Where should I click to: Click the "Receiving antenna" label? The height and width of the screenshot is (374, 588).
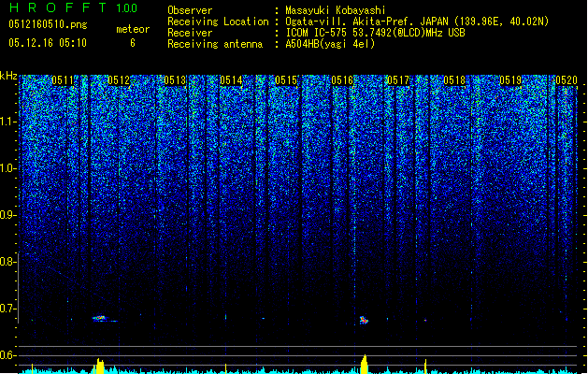pyautogui.click(x=215, y=44)
